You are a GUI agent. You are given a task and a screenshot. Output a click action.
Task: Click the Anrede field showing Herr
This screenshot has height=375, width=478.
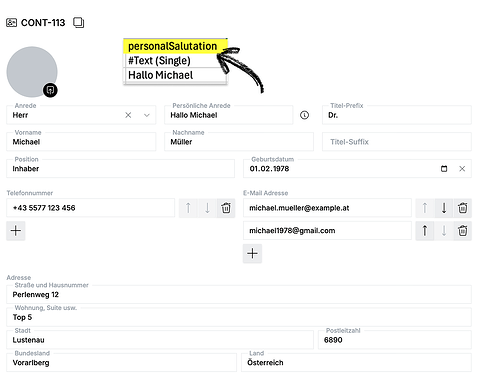[81, 115]
